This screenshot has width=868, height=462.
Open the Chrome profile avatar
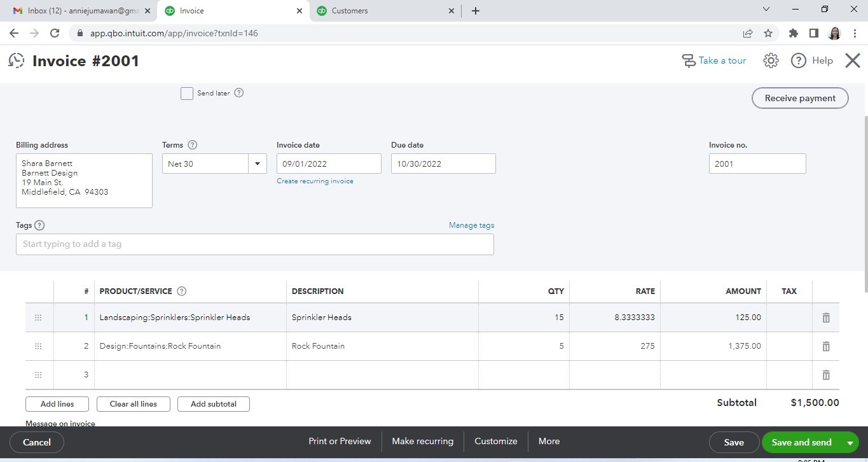pos(834,33)
